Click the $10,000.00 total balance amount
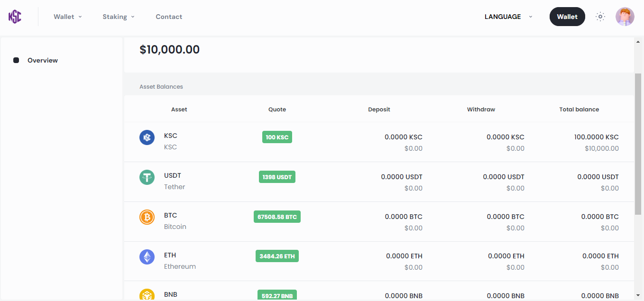Screen dimensions: 644x301 pos(170,49)
